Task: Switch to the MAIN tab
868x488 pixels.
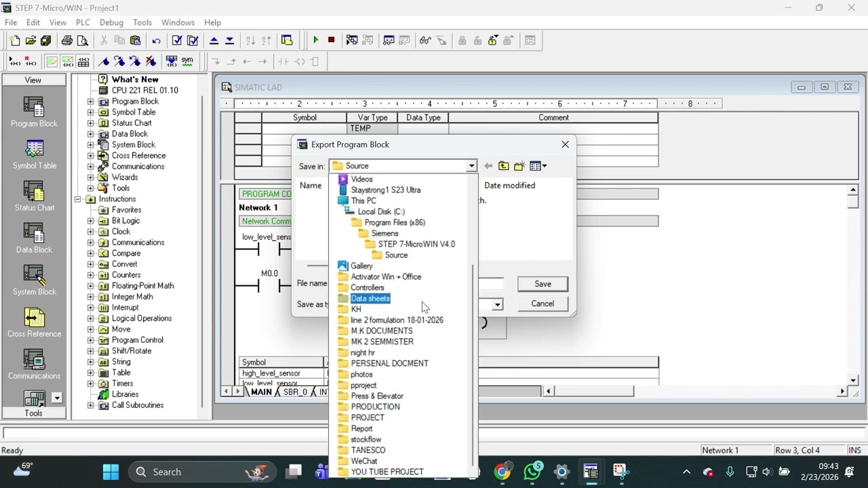Action: (x=261, y=392)
